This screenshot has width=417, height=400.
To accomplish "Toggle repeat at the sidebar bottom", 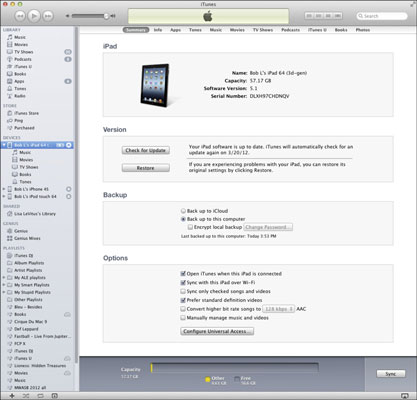I will click(40, 396).
